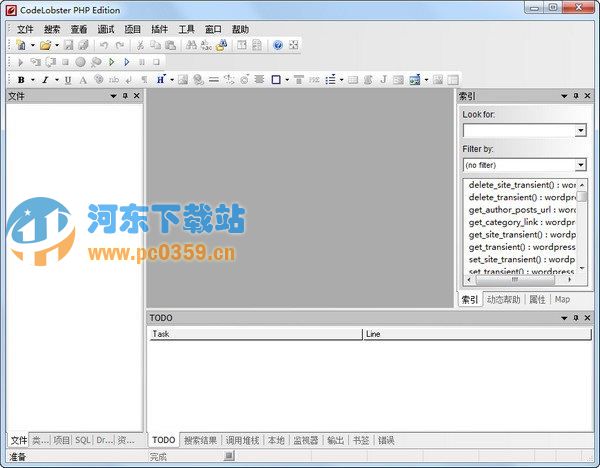Open the 文件 menu
This screenshot has width=600, height=468.
coord(25,29)
